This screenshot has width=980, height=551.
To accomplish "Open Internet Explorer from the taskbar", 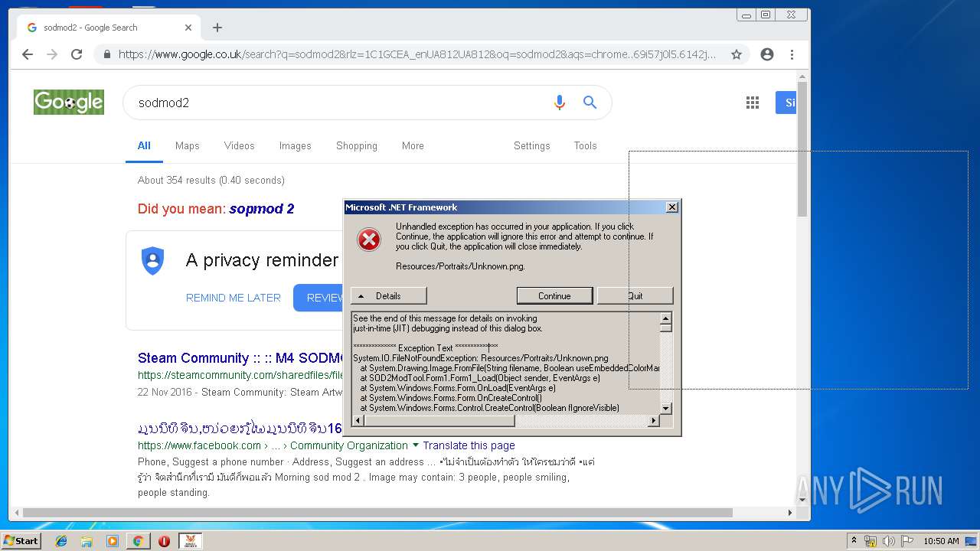I will point(61,541).
